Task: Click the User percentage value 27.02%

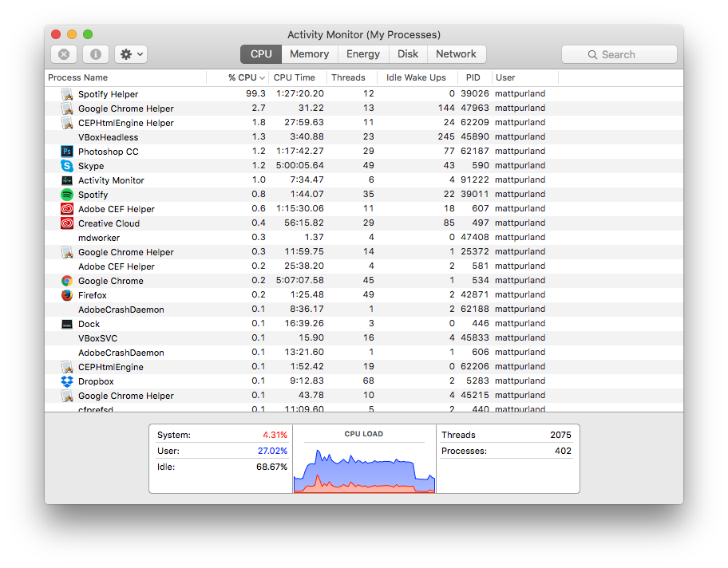Action: point(272,451)
